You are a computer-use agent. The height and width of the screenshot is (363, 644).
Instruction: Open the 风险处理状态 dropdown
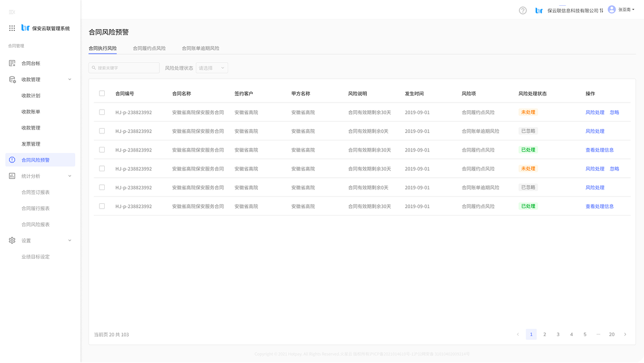pyautogui.click(x=212, y=68)
